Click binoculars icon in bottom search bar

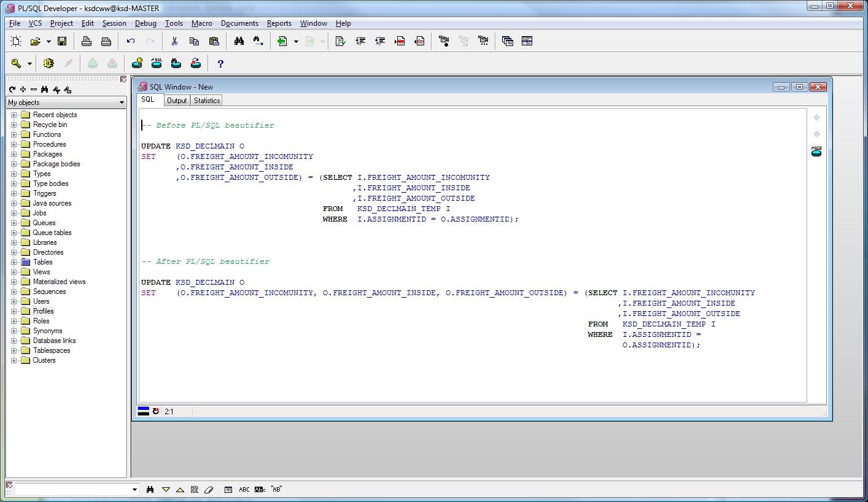tap(150, 489)
